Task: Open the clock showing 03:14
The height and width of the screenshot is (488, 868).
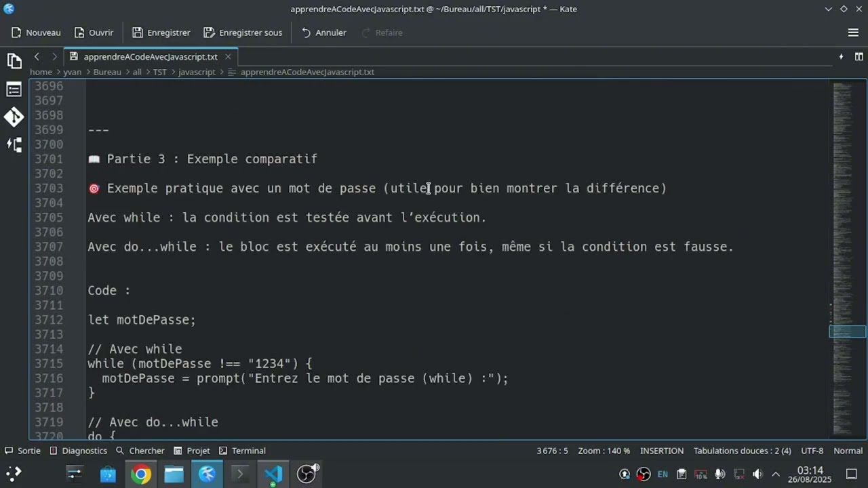Action: [810, 474]
